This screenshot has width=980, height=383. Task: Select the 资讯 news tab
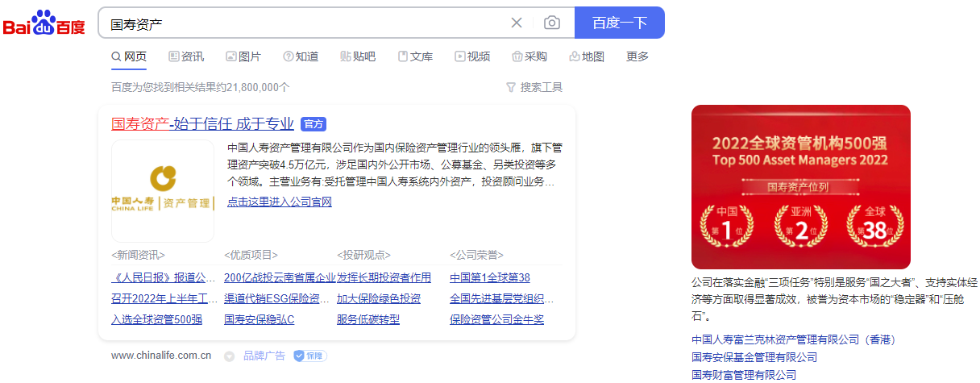click(x=186, y=56)
